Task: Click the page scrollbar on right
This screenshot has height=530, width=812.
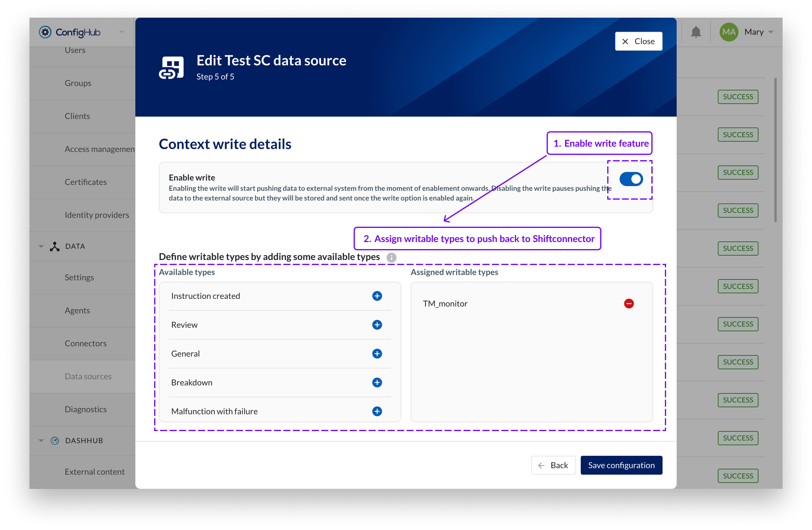Action: point(775,150)
